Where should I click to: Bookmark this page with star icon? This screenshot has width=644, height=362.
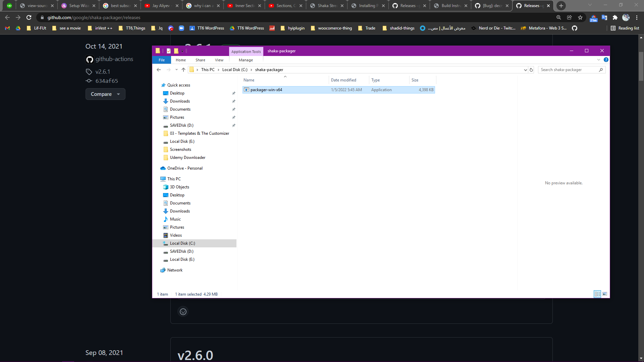(580, 17)
